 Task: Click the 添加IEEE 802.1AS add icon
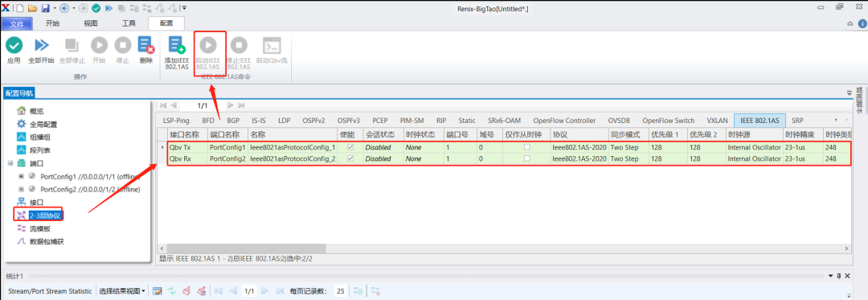click(x=177, y=45)
